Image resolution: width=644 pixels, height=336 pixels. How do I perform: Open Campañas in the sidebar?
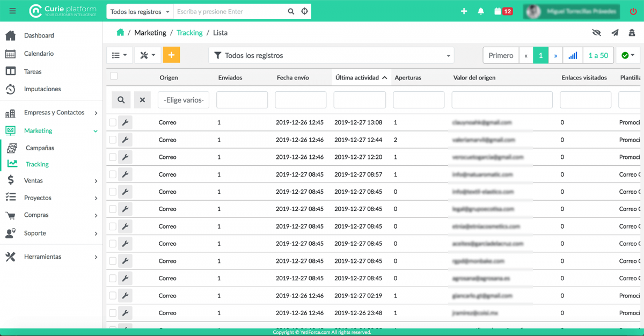click(x=40, y=148)
